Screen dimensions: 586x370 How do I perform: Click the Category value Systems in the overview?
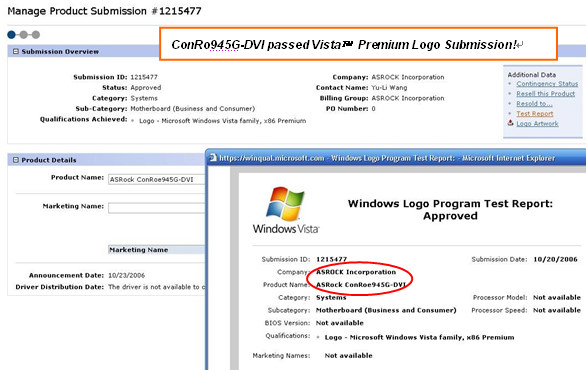(144, 98)
